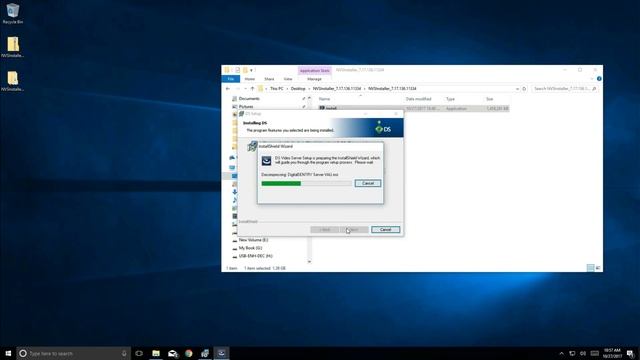Cancel the InstallShield Wizard decompression dialog

pos(368,183)
